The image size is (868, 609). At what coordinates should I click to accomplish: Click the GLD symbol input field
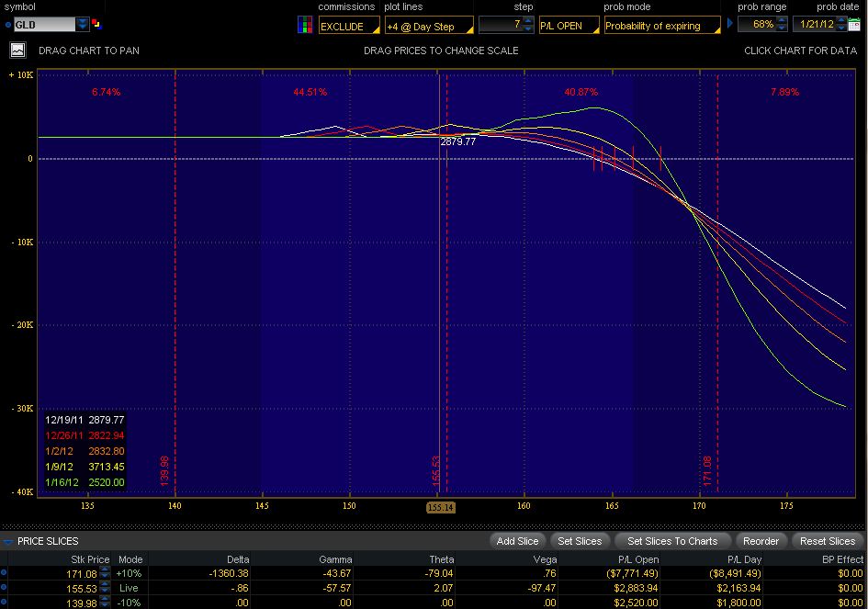[44, 25]
